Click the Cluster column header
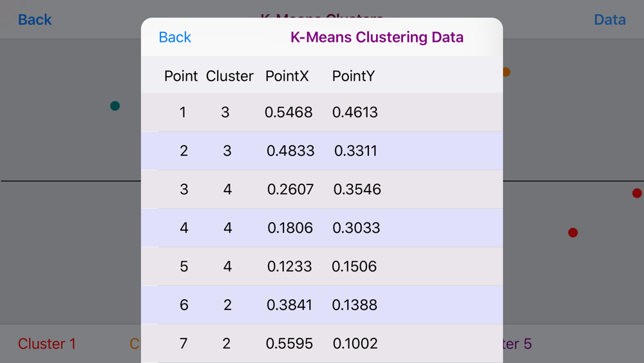 pos(230,76)
